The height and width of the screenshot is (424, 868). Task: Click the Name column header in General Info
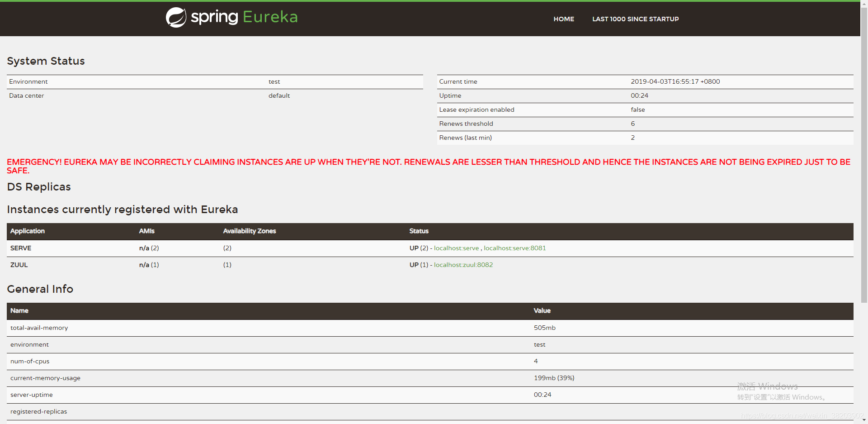pos(19,310)
